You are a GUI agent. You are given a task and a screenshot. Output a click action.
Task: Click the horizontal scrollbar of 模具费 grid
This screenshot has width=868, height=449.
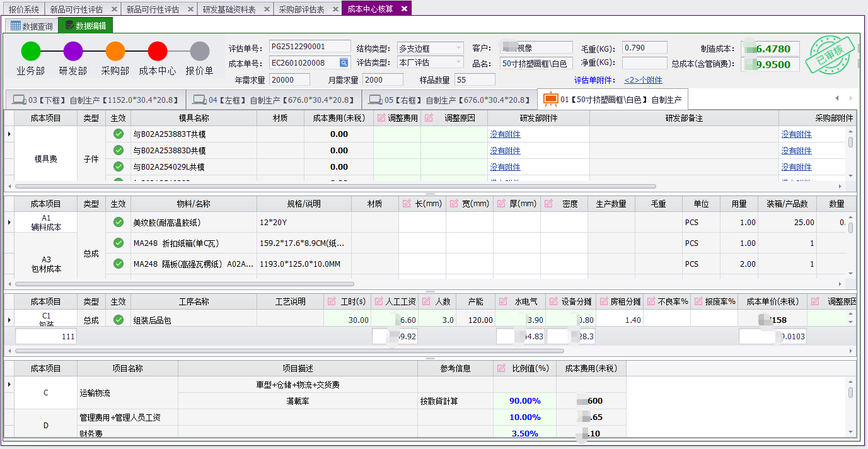pos(335,187)
